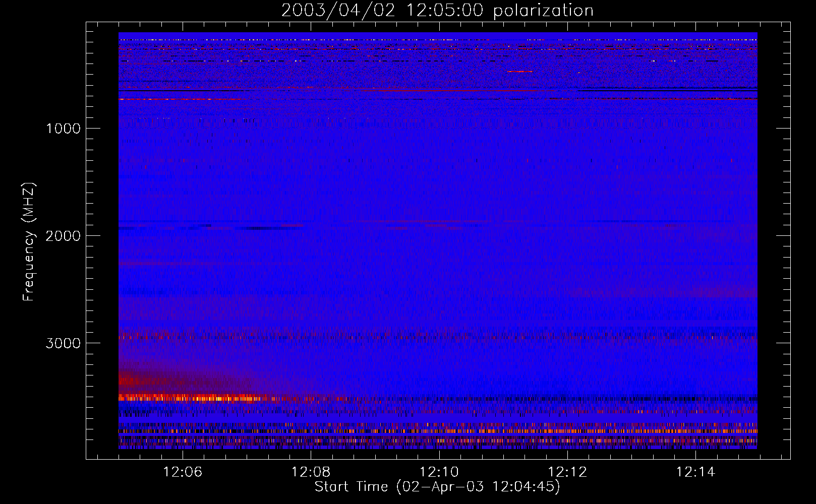This screenshot has height=504, width=816.
Task: Click the 12:08 time tick label
Action: click(311, 472)
